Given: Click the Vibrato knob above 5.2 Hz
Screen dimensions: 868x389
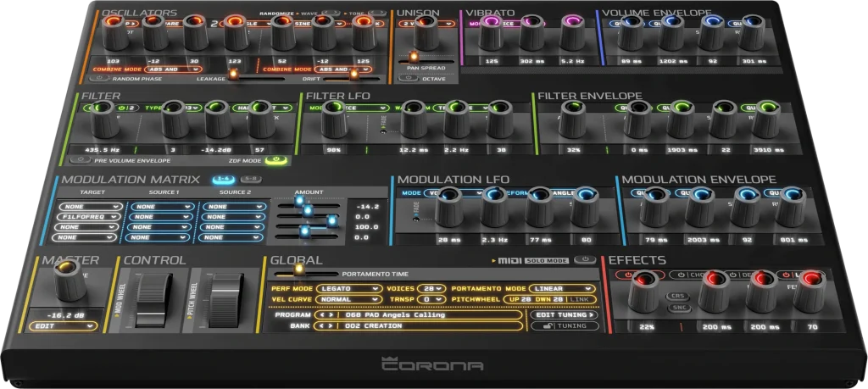Looking at the screenshot, I should point(572,32).
